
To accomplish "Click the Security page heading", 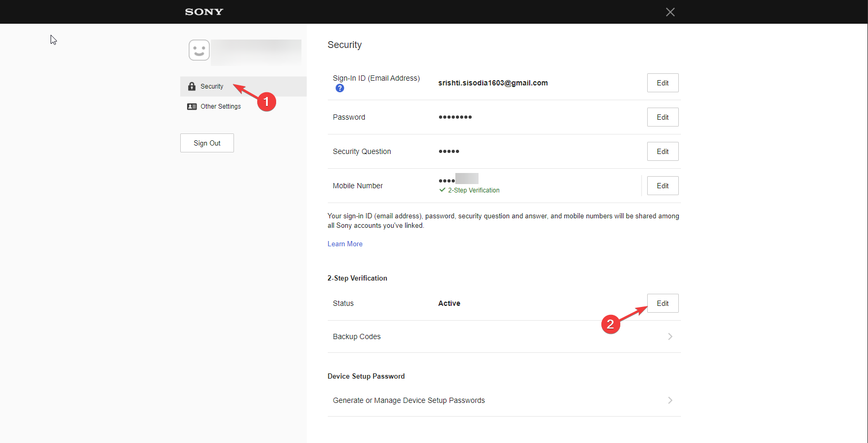I will pos(344,45).
